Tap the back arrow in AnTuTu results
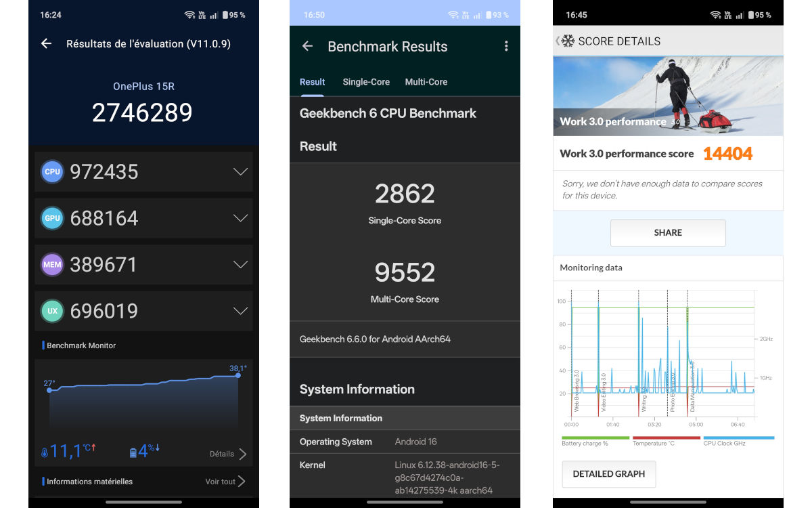 coord(45,43)
